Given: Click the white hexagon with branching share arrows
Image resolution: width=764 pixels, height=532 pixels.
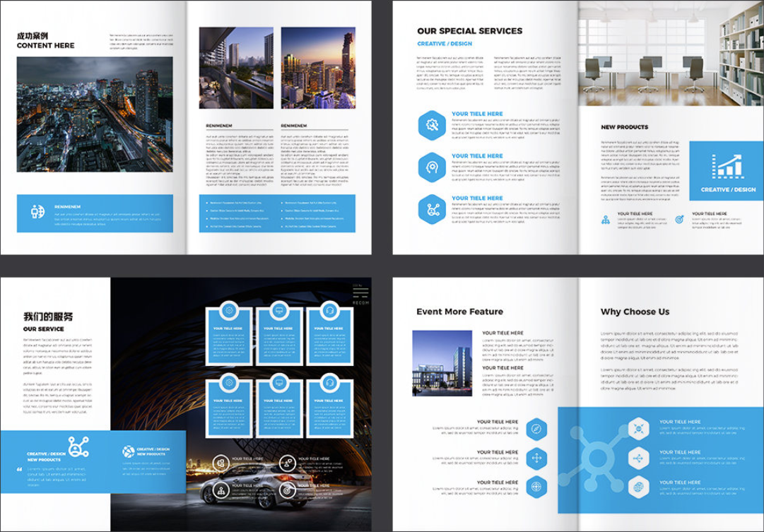Looking at the screenshot, I should tap(638, 459).
